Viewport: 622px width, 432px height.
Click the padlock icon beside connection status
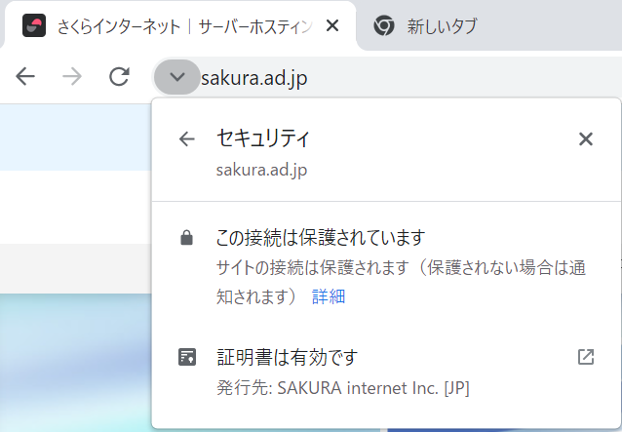click(186, 238)
